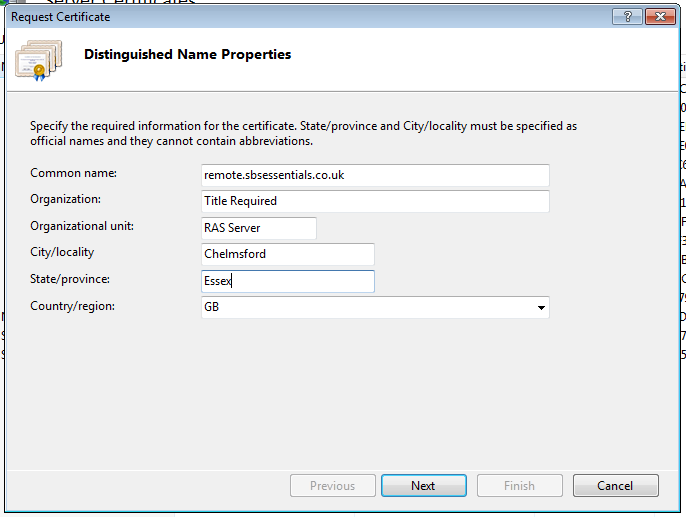Click the City/locality field showing Chelmsford
The height and width of the screenshot is (517, 686).
pyautogui.click(x=287, y=254)
